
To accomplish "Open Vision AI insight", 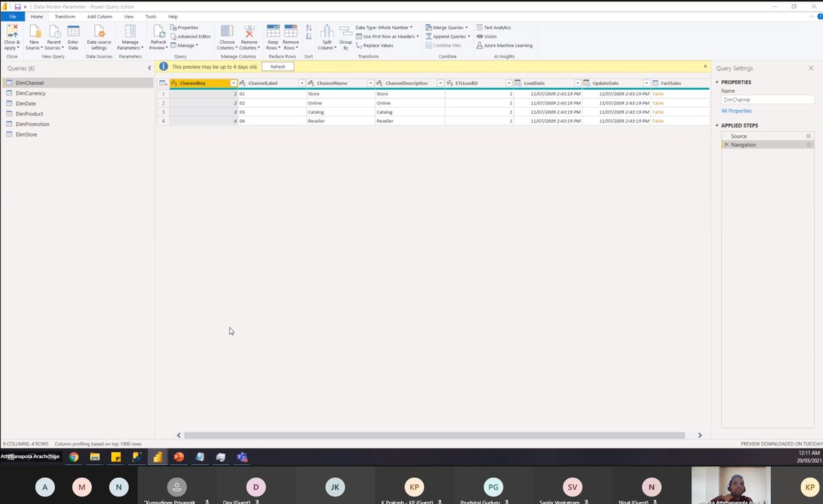I will coord(486,36).
